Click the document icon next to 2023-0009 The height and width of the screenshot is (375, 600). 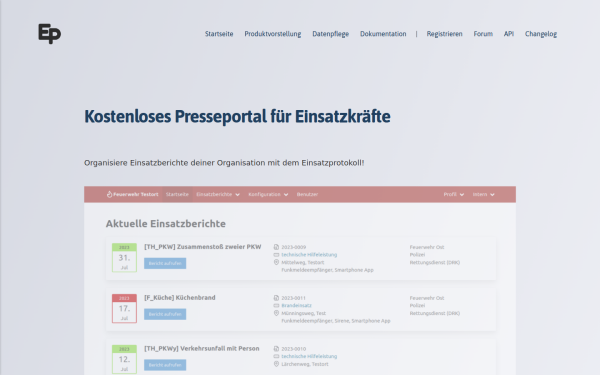[x=276, y=247]
